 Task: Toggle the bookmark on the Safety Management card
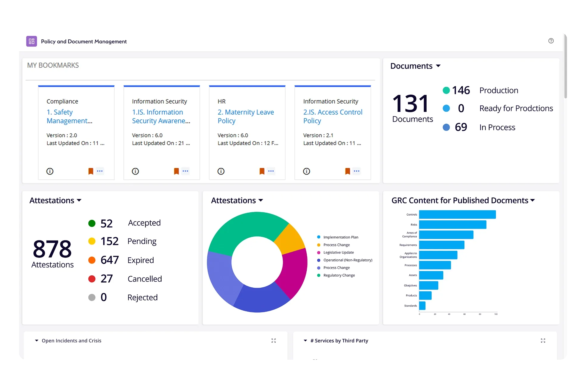90,171
